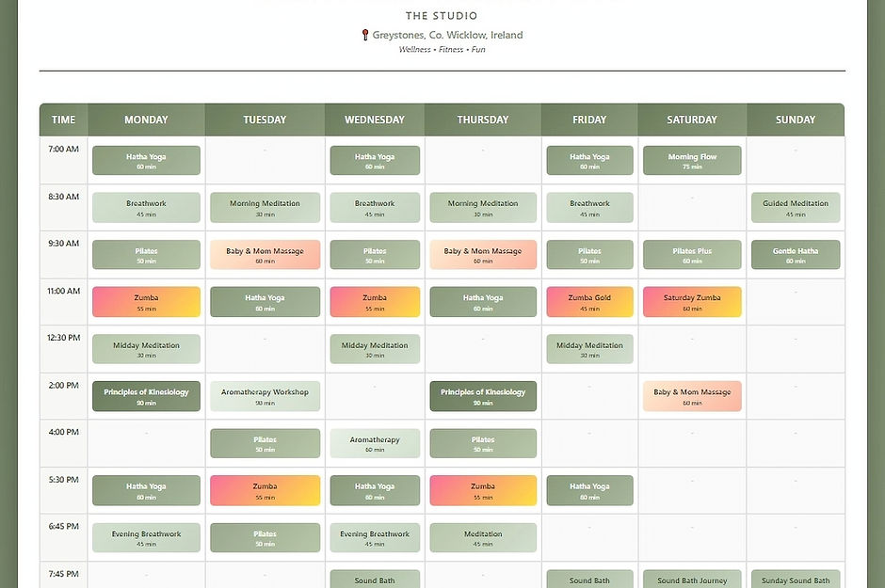The image size is (885, 588).
Task: Open Sunday Sound Bath class card
Action: click(796, 580)
